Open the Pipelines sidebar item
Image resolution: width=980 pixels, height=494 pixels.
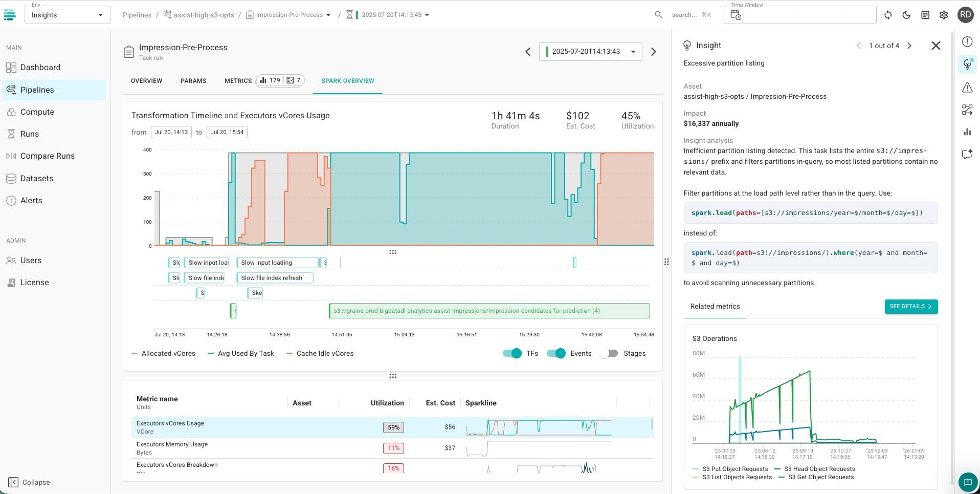click(x=54, y=90)
